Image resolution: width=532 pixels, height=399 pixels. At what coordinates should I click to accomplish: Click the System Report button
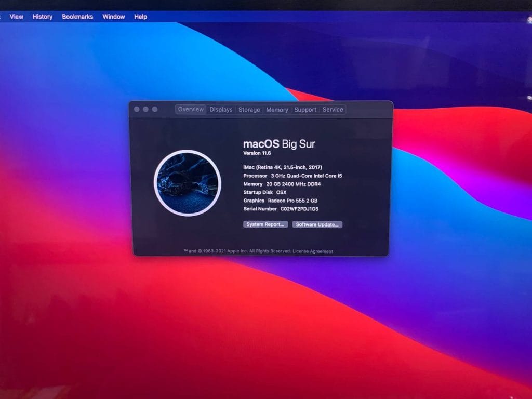click(265, 224)
